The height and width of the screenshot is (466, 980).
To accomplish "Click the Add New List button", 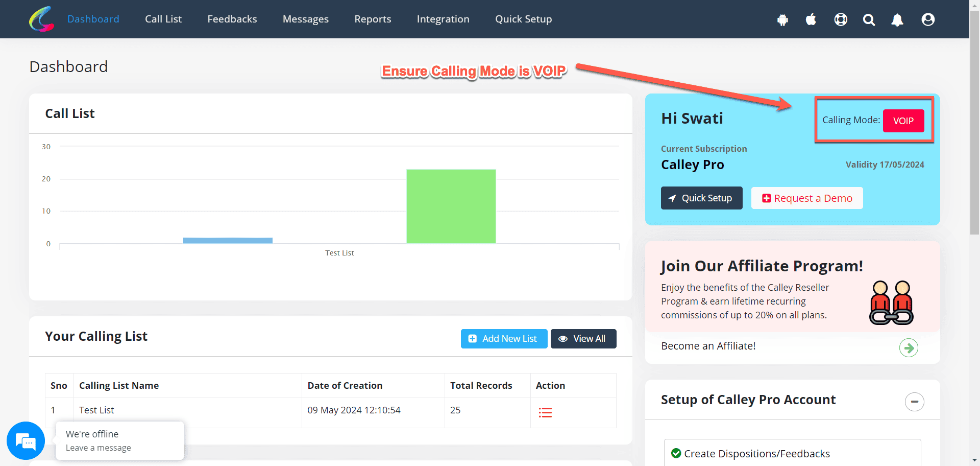I will pyautogui.click(x=504, y=339).
